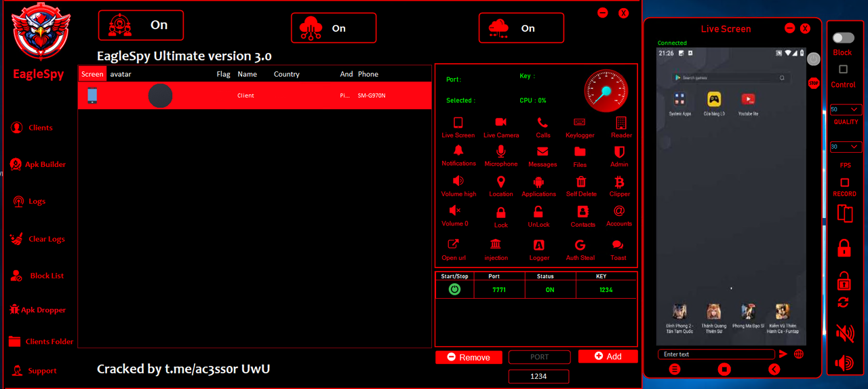Click the Toast chat bubble icon
Image resolution: width=868 pixels, height=389 pixels.
coord(618,245)
